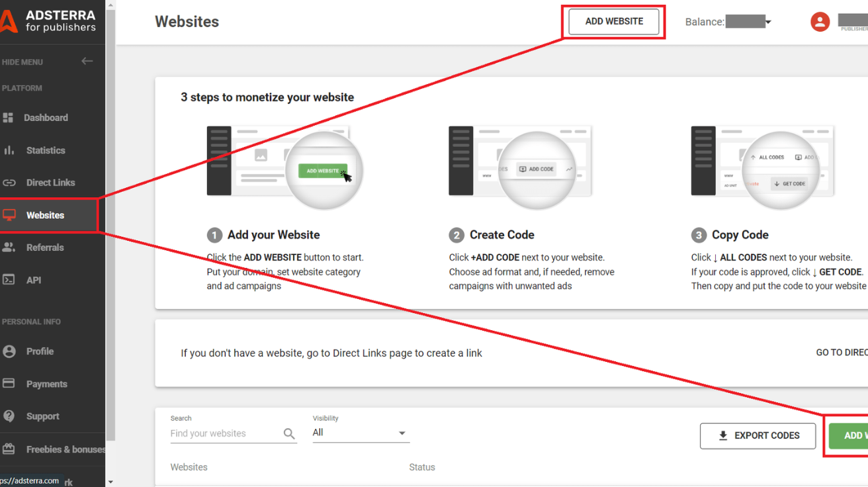Click the Referrals people icon
868x487 pixels.
9,247
